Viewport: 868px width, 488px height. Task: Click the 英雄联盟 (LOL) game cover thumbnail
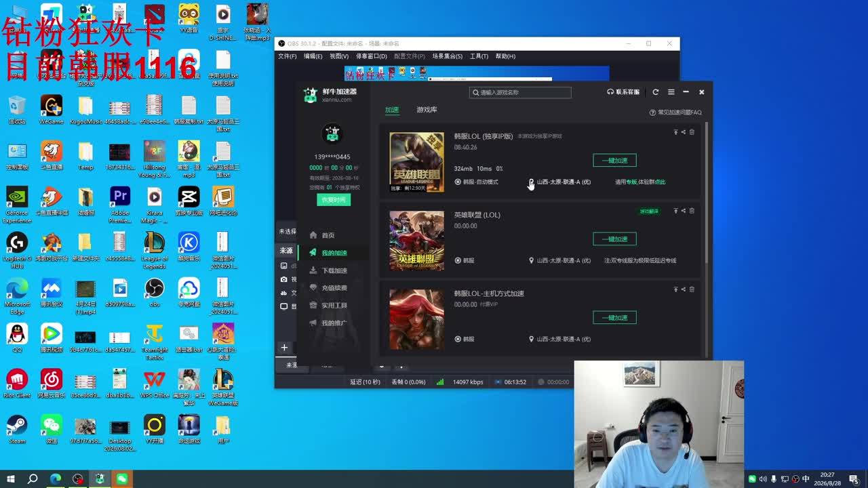416,241
